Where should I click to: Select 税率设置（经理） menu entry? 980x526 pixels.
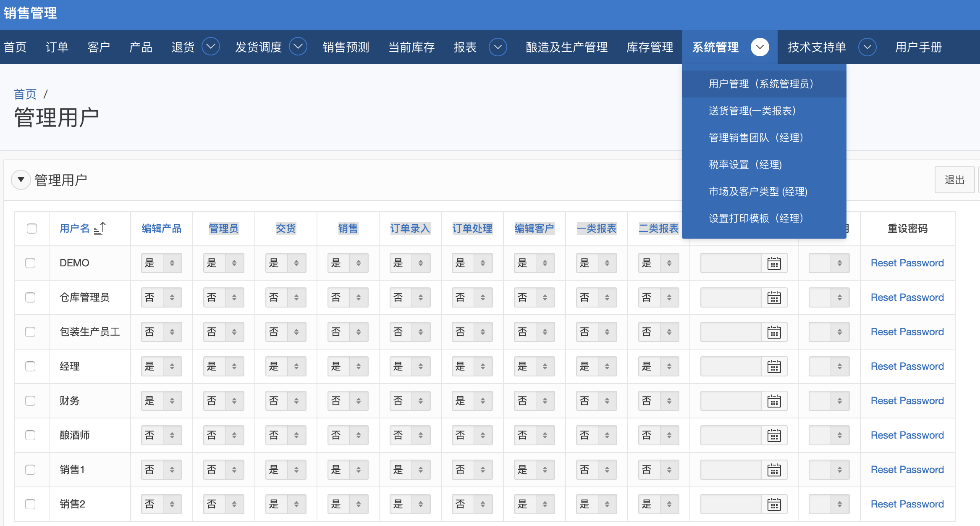pyautogui.click(x=745, y=165)
